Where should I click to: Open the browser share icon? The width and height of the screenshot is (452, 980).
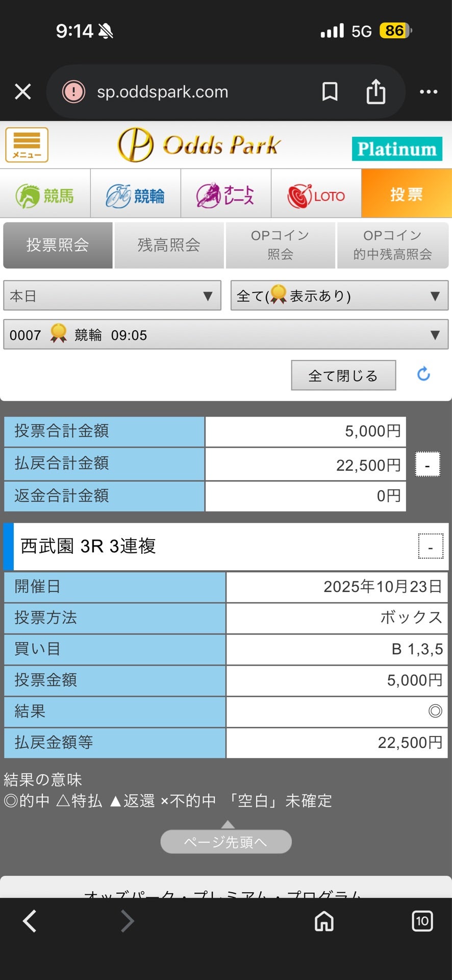[376, 92]
